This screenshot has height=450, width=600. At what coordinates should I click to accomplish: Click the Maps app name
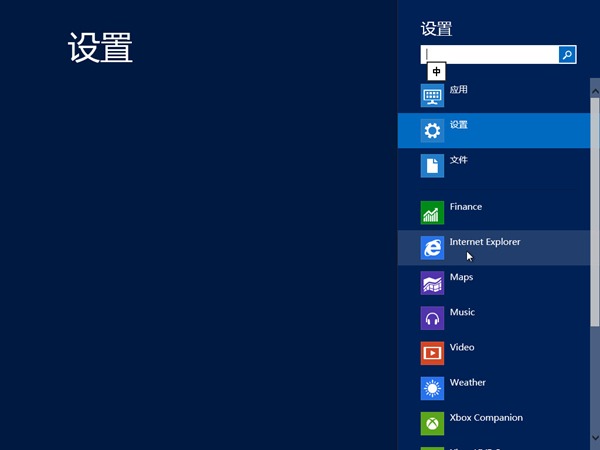click(461, 277)
